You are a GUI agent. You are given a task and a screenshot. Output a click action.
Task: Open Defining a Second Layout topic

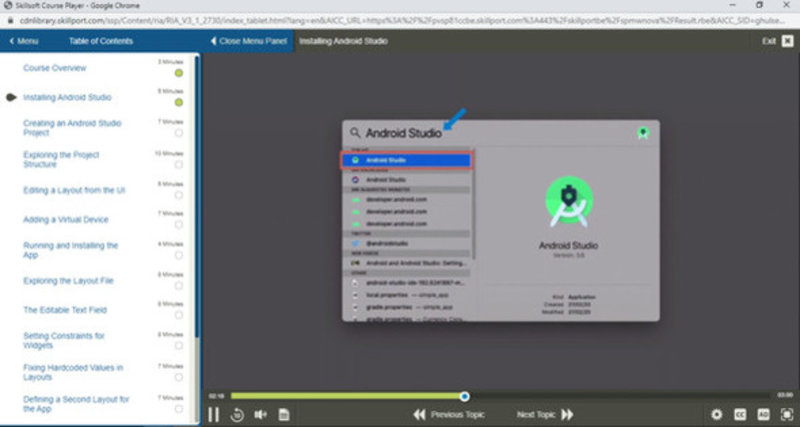(x=76, y=404)
